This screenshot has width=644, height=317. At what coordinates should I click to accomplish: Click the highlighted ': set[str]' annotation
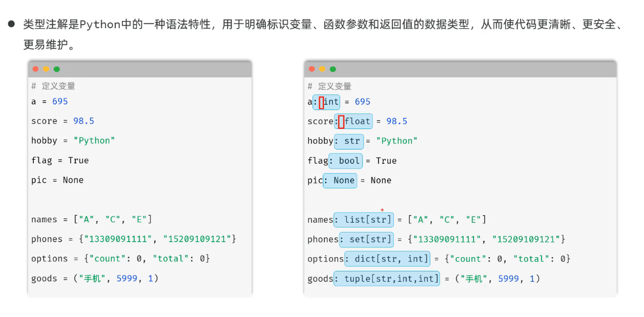[x=366, y=239]
